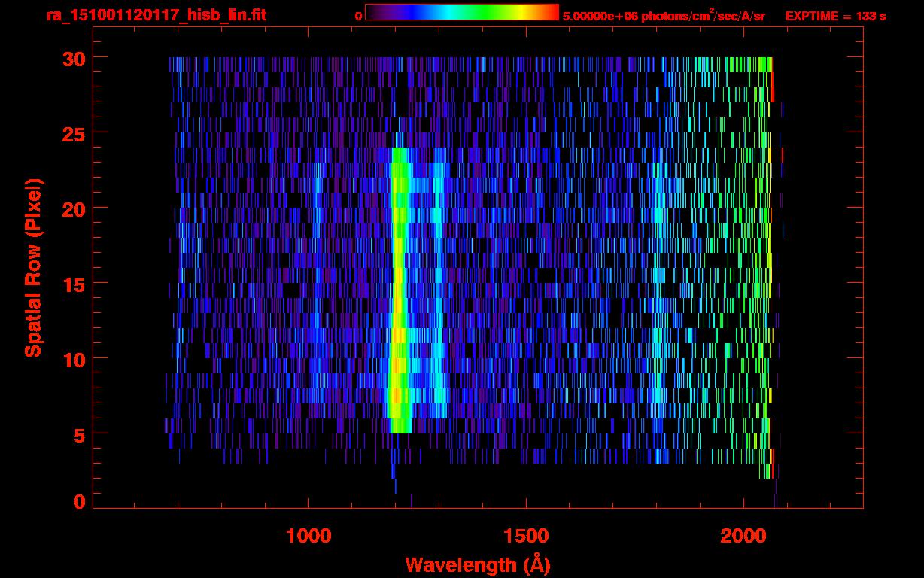Click the 1000 tick label on wavelength axis
The image size is (924, 578).
coord(309,536)
